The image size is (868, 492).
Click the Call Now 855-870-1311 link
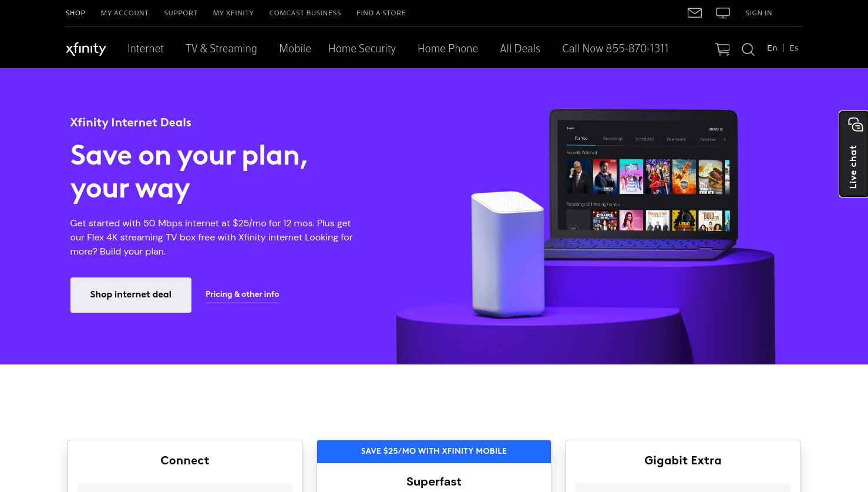[615, 49]
